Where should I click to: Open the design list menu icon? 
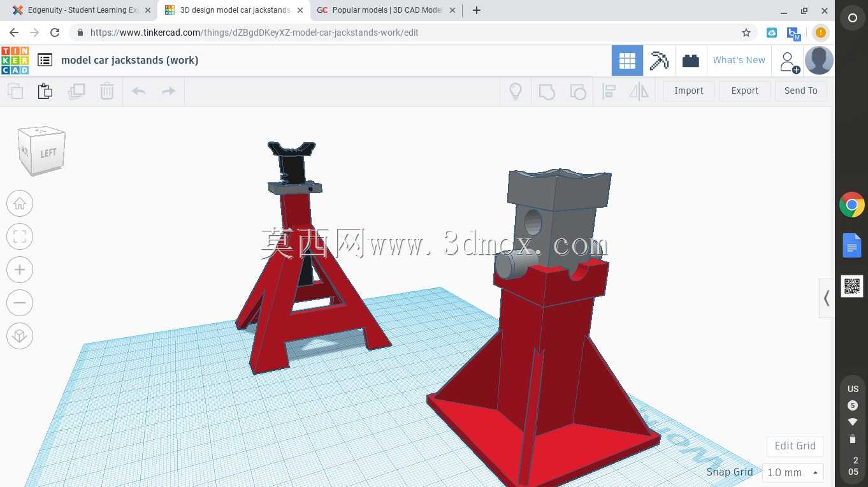click(45, 60)
